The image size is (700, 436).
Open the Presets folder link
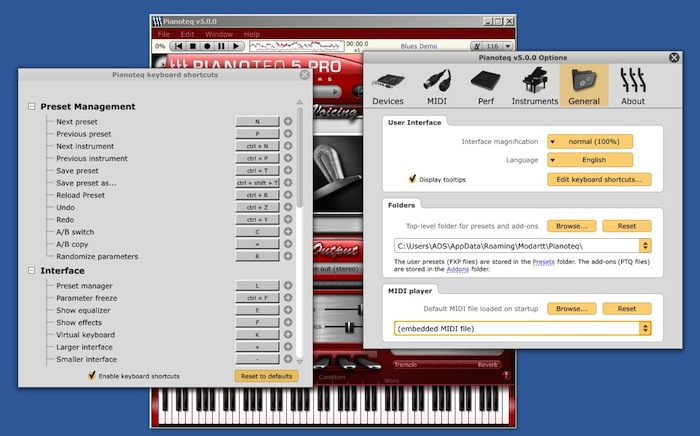point(543,262)
